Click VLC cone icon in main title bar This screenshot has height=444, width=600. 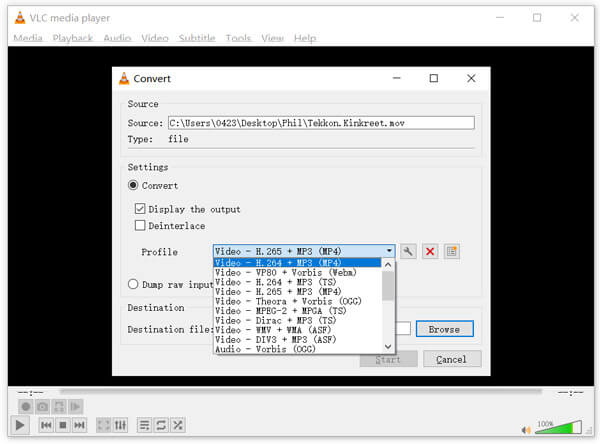pyautogui.click(x=20, y=18)
